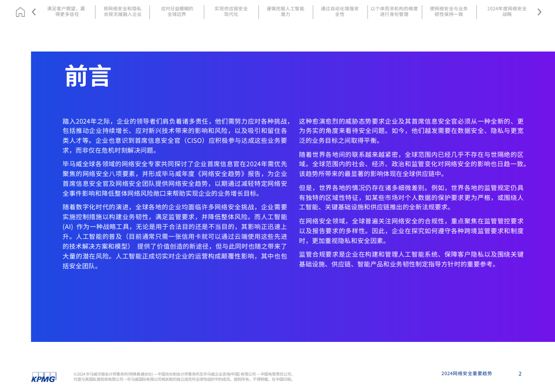Open 以个体而非机构的维度进行身份管理

click(x=395, y=11)
